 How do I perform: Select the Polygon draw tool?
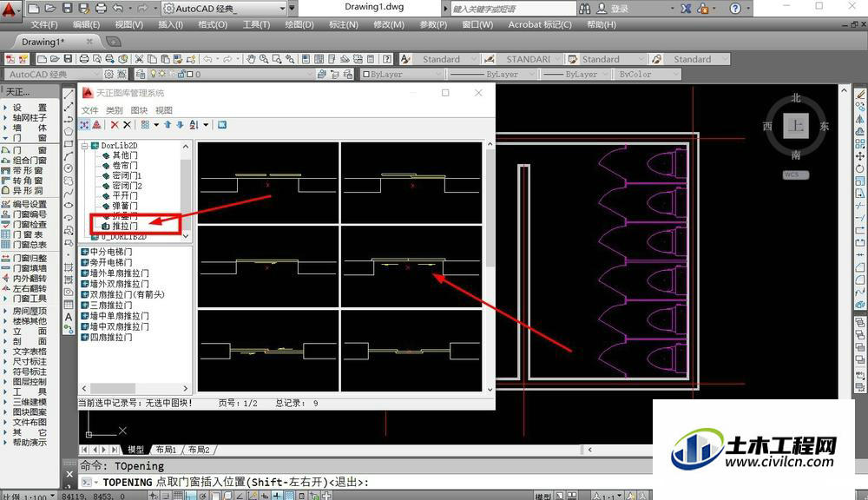point(69,131)
